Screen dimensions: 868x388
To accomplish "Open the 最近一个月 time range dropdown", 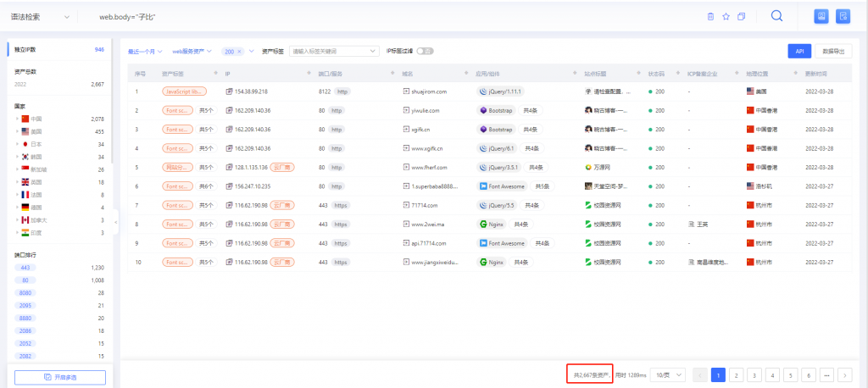I will (x=145, y=52).
